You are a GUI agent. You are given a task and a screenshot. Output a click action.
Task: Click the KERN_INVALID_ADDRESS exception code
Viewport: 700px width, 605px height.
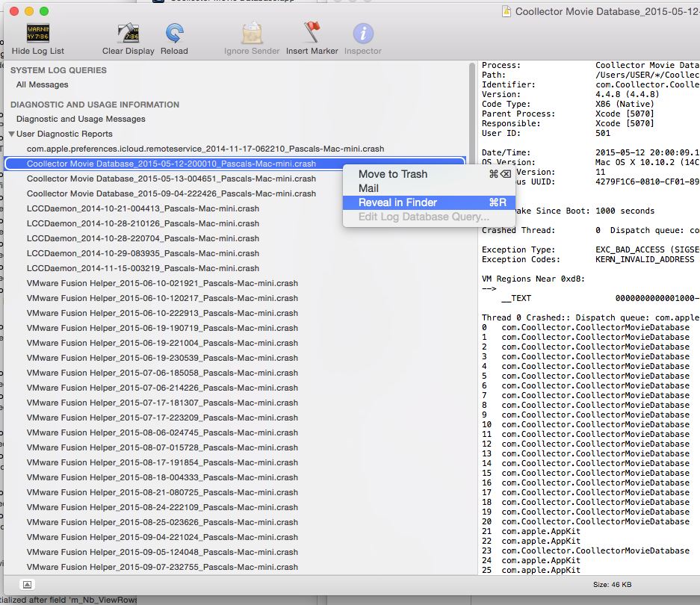pos(645,260)
